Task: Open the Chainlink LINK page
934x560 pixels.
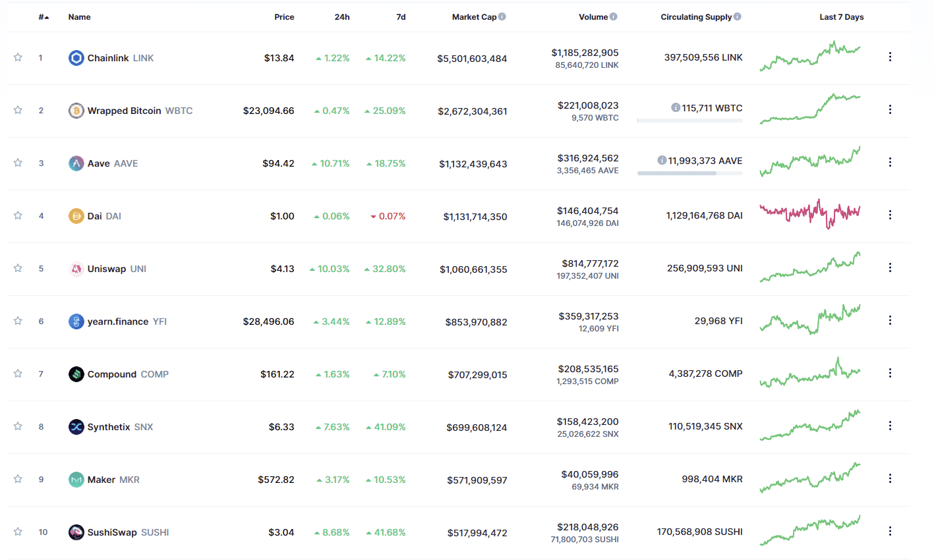Action: [x=121, y=58]
